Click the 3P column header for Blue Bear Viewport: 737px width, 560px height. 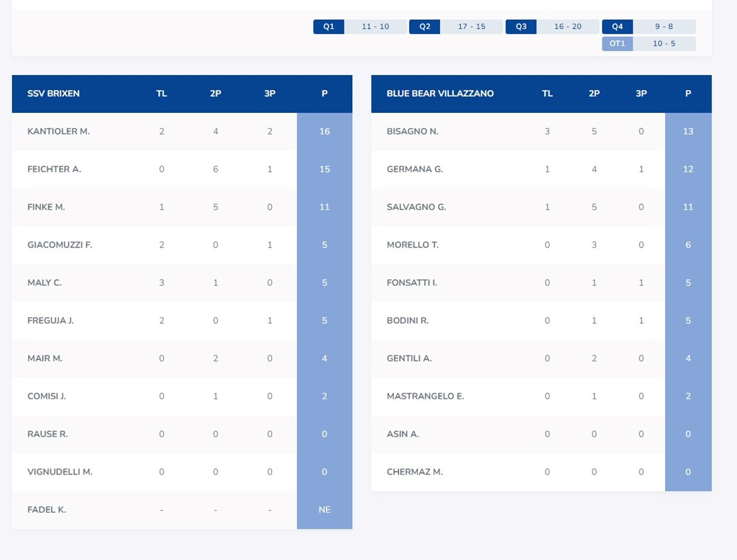tap(641, 94)
